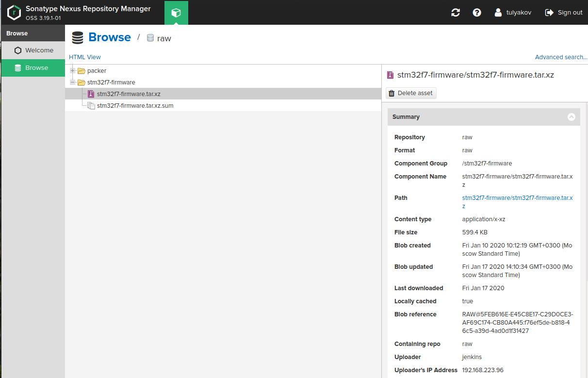The image size is (588, 378).
Task: Click the asset Path link
Action: coord(517,198)
